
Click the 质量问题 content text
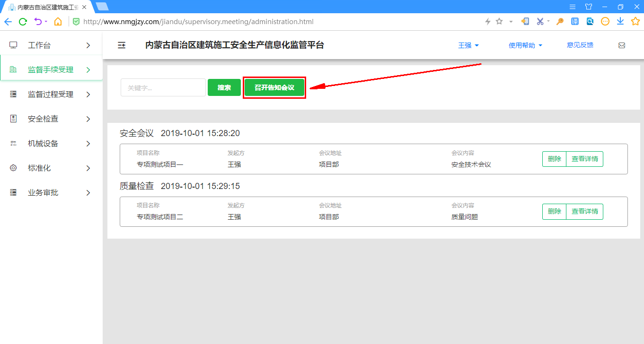pyautogui.click(x=465, y=217)
